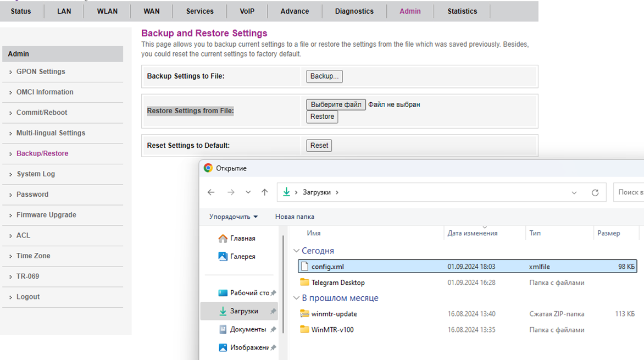Image resolution: width=644 pixels, height=360 pixels.
Task: Expand the address bar history dropdown
Action: (574, 193)
